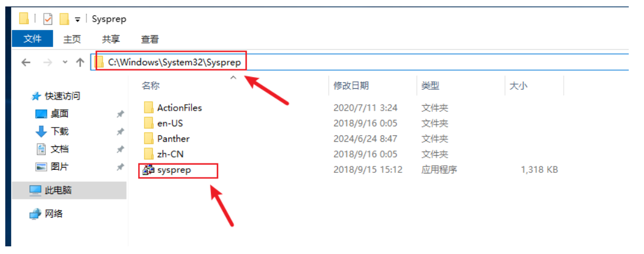
Task: Open the quick access toolbar dropdown
Action: [77, 19]
